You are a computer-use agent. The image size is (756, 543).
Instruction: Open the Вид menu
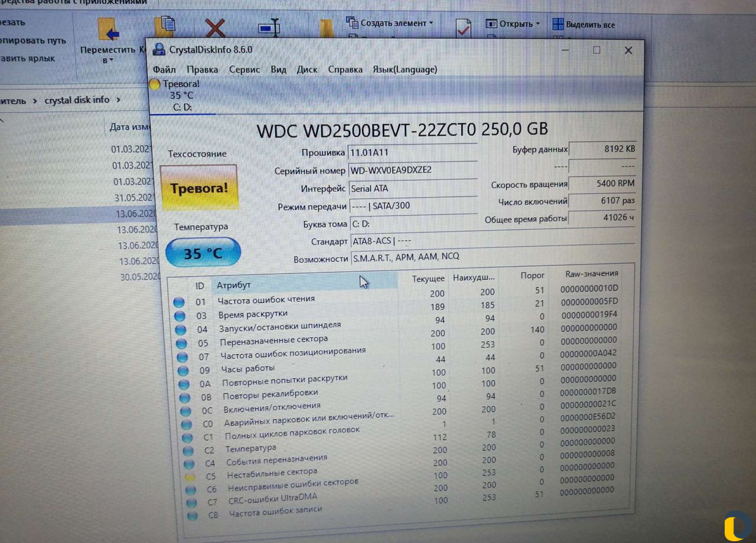point(278,69)
